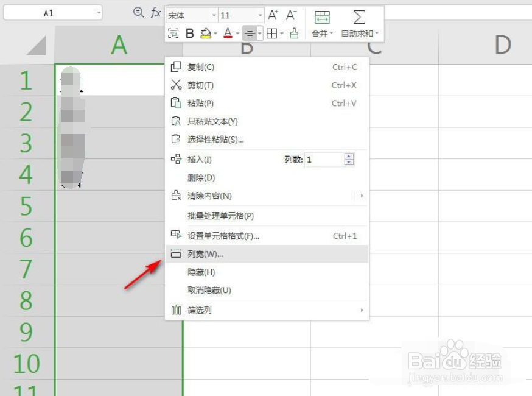This screenshot has width=532, height=396.
Task: Open the Name Box dropdown showing A1
Action: 99,12
